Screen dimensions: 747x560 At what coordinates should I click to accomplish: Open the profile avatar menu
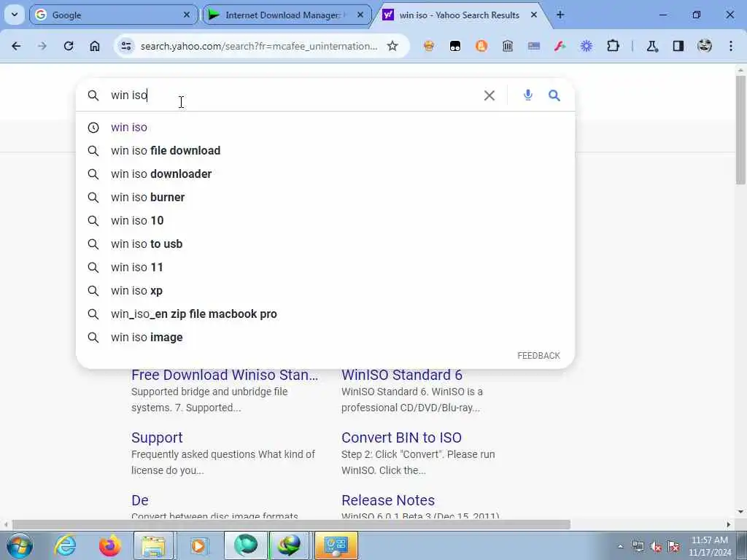[705, 46]
